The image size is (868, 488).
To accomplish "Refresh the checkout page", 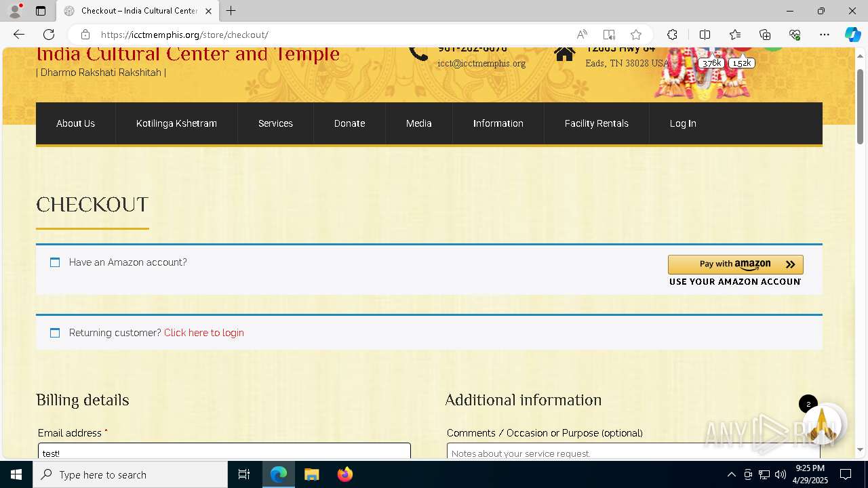I will pyautogui.click(x=49, y=35).
